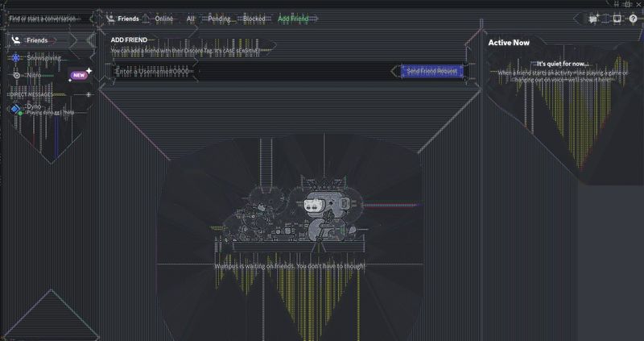This screenshot has height=341, width=644.
Task: Open the Pending tab
Action: 220,19
